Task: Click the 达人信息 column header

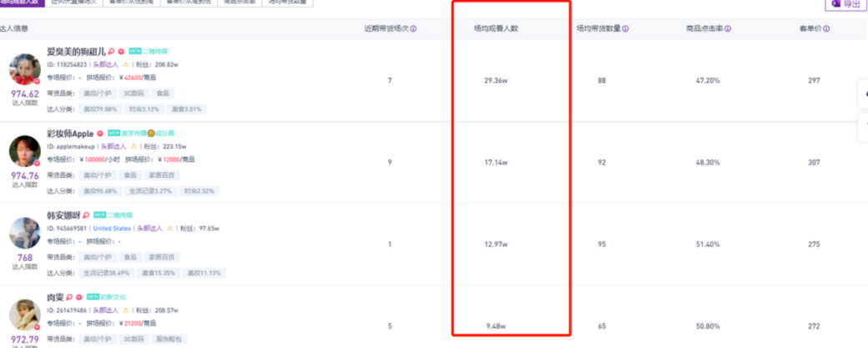Action: tap(14, 28)
